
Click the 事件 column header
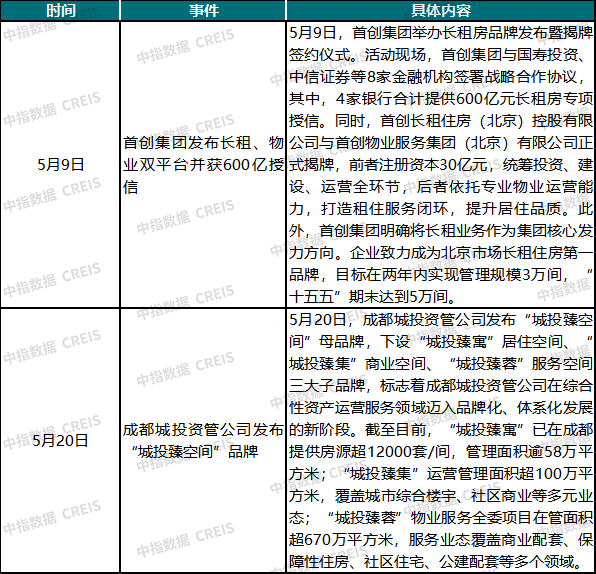pos(203,10)
